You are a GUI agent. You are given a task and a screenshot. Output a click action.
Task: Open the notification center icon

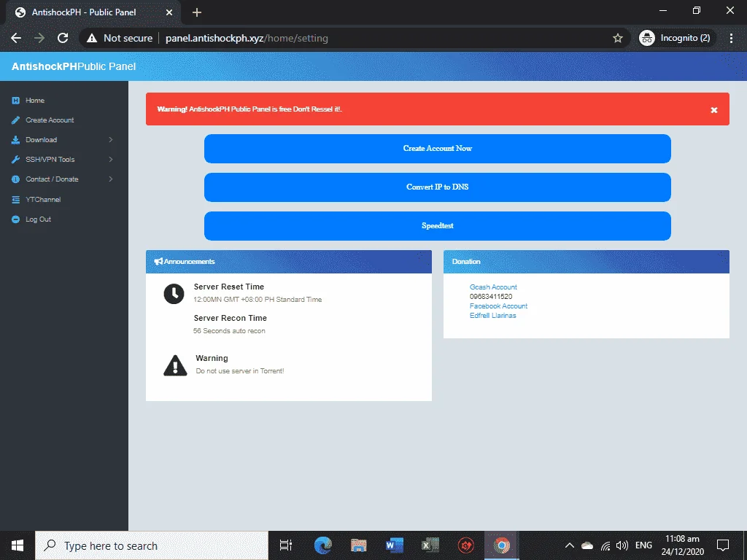[723, 545]
